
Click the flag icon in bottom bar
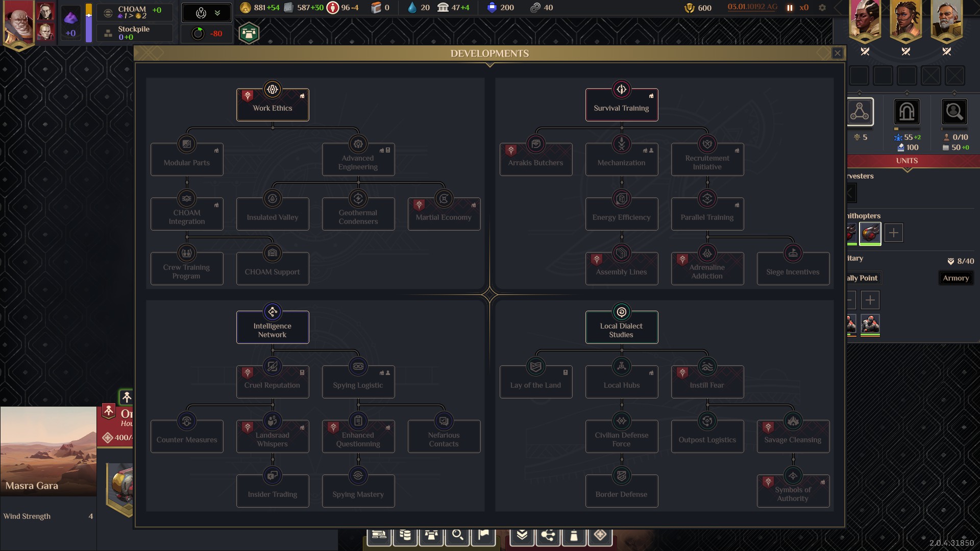pyautogui.click(x=483, y=535)
